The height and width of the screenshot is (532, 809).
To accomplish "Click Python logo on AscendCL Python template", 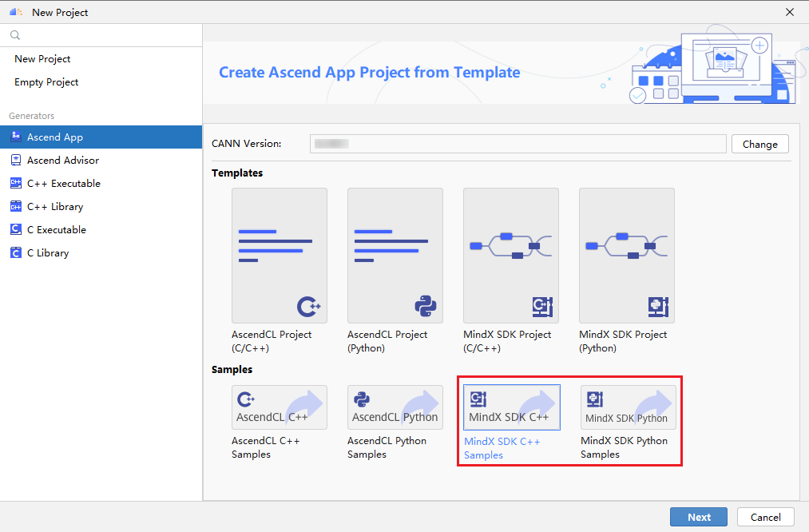I will pos(426,306).
